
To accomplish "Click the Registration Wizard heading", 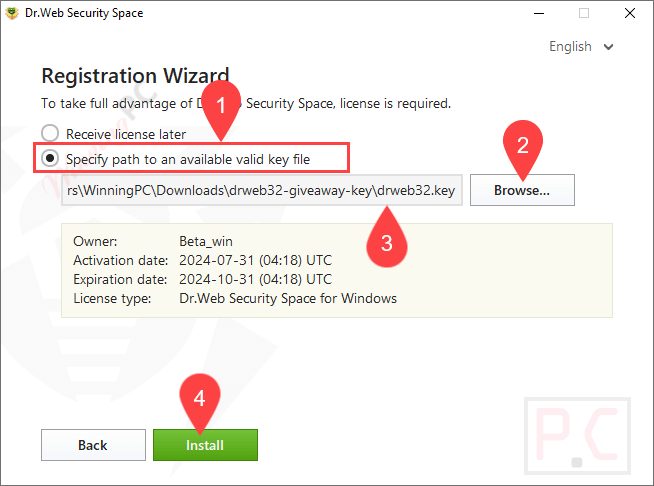I will (135, 76).
